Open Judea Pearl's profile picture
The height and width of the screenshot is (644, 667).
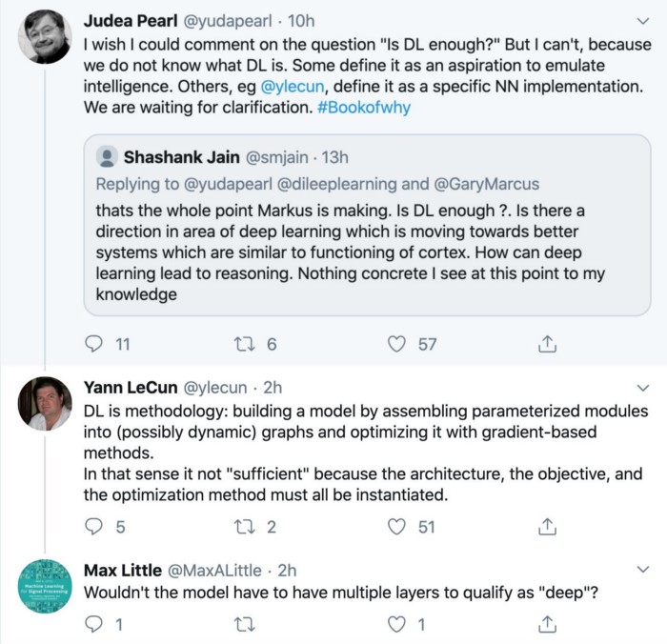[x=45, y=37]
